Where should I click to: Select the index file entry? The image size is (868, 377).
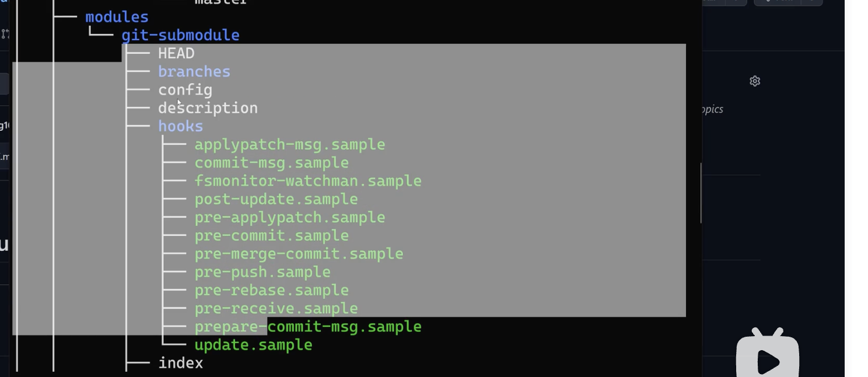181,363
